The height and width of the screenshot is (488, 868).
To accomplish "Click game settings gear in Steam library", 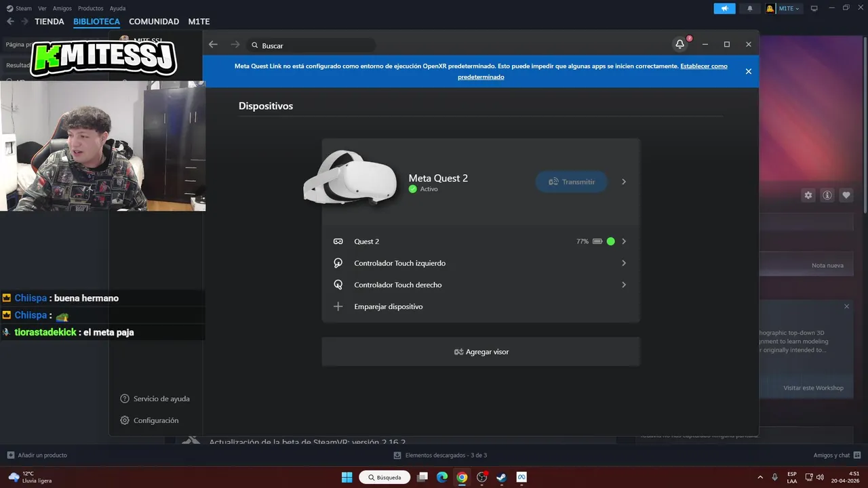I will click(x=808, y=195).
